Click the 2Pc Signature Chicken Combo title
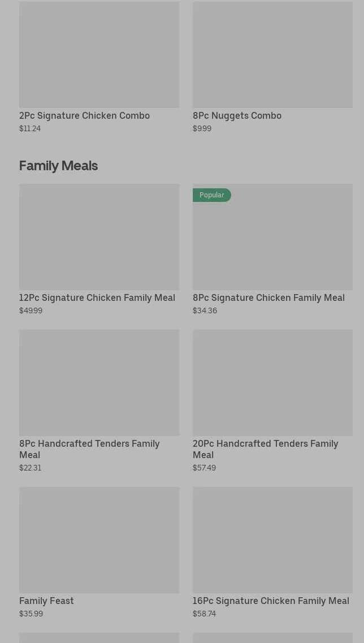 tap(84, 115)
